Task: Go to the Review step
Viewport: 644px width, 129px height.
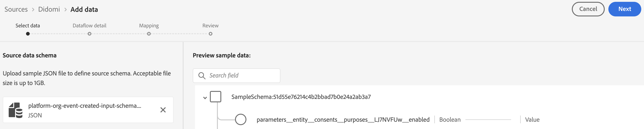Action: [x=211, y=34]
